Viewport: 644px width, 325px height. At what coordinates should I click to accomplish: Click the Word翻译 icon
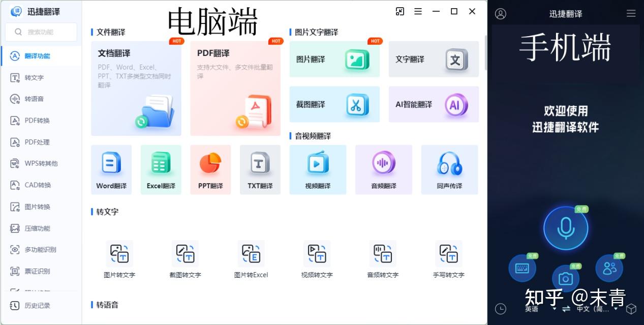[111, 170]
